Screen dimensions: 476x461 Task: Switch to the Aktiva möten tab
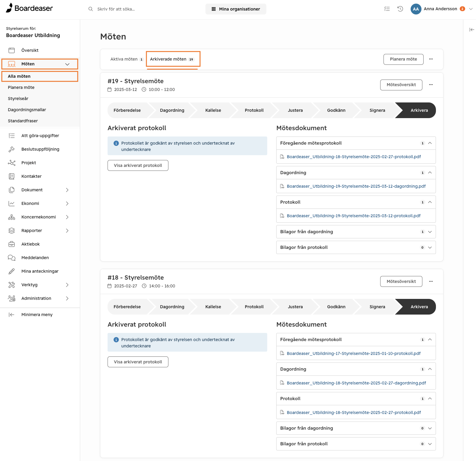pyautogui.click(x=126, y=59)
